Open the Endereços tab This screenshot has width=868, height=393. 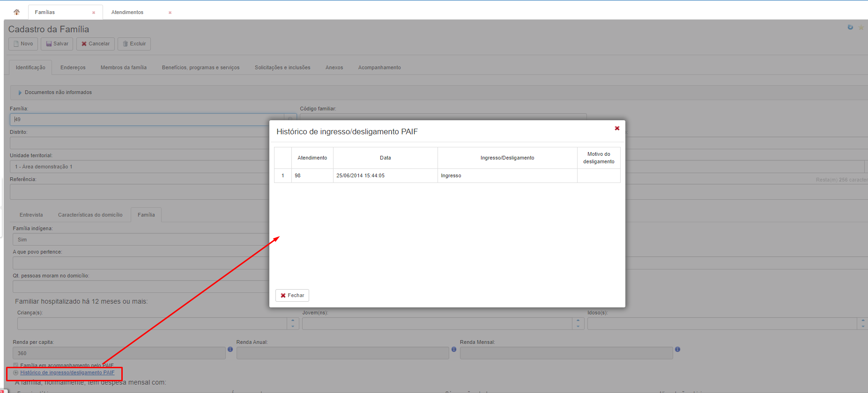[73, 67]
